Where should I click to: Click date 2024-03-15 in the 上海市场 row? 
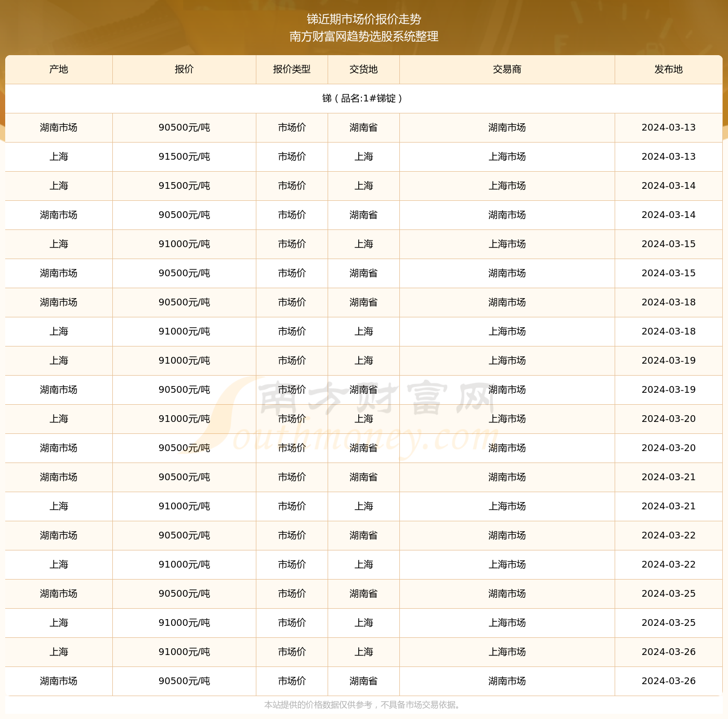click(x=668, y=244)
